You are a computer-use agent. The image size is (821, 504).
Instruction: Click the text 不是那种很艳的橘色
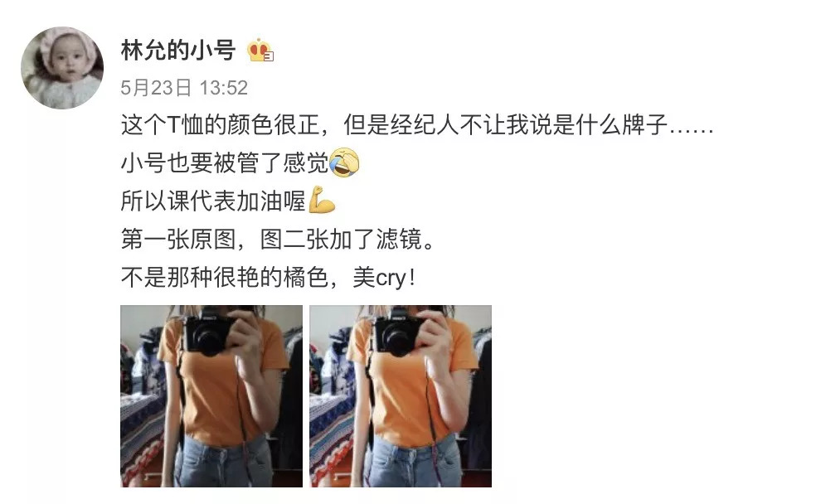coord(224,278)
